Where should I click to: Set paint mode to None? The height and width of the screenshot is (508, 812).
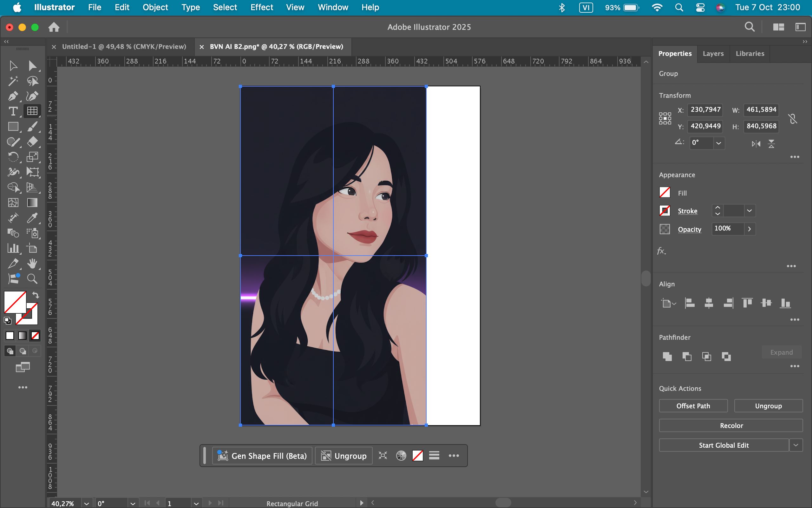point(35,336)
